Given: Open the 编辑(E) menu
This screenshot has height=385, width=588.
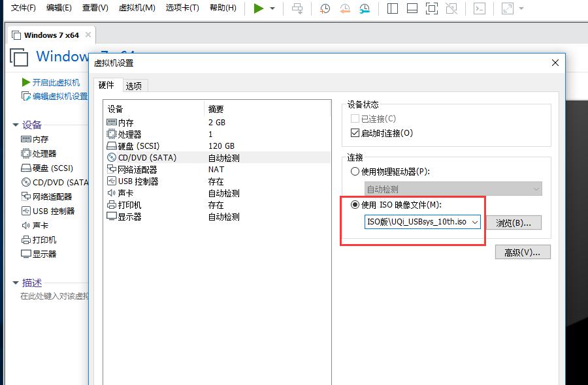Looking at the screenshot, I should 59,8.
